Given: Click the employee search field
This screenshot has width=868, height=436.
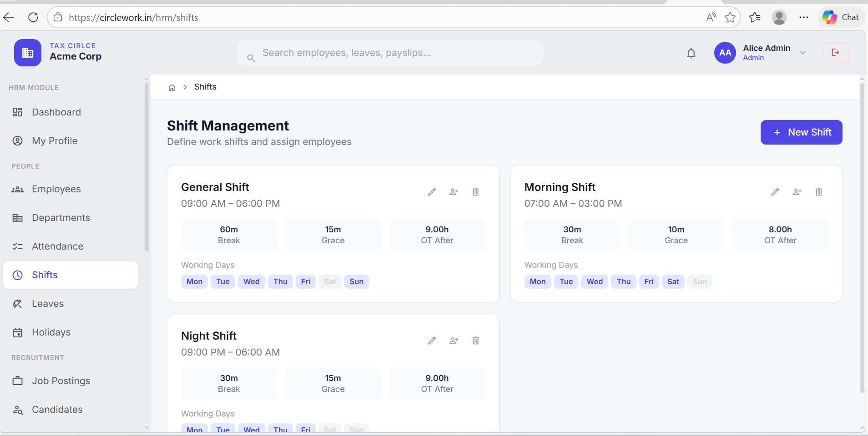Looking at the screenshot, I should 389,52.
